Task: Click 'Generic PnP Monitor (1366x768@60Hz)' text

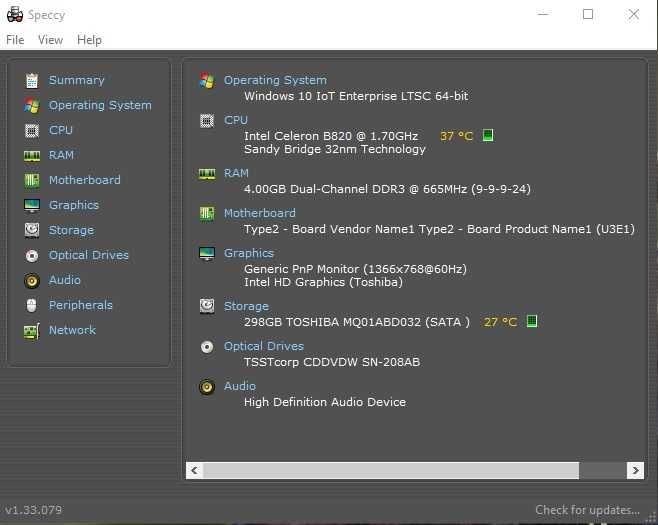Action: 355,269
